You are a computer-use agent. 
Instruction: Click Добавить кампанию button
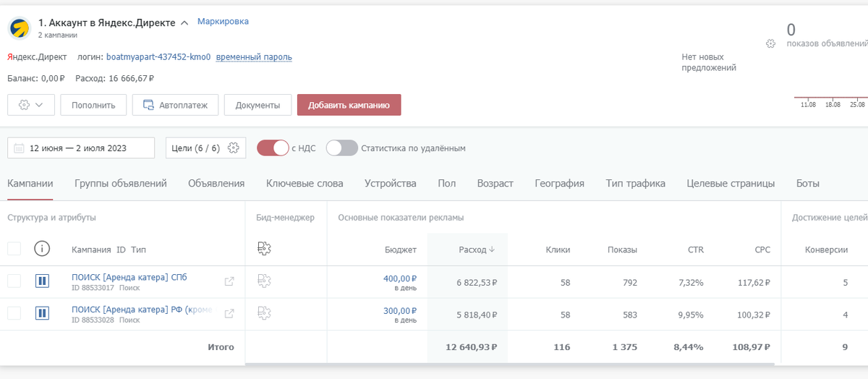point(349,105)
